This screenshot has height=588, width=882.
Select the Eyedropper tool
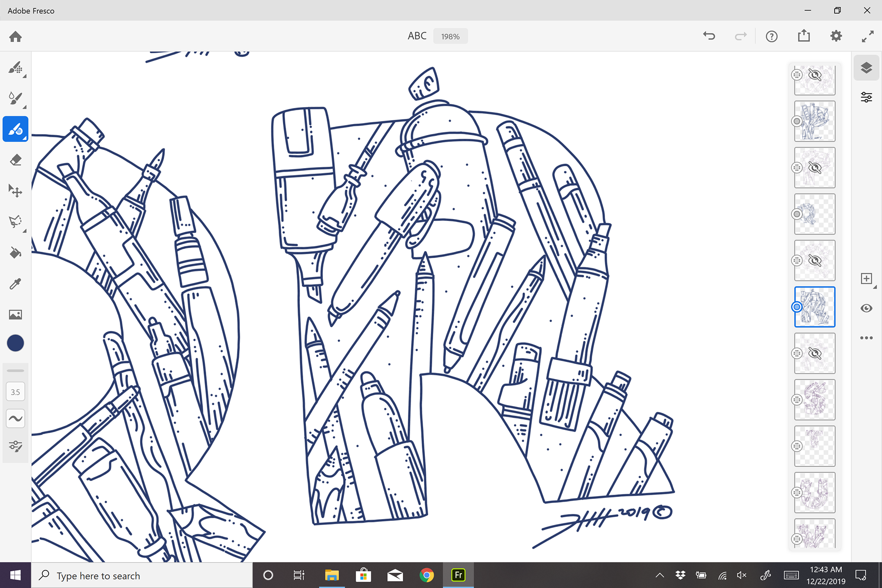[x=16, y=283]
